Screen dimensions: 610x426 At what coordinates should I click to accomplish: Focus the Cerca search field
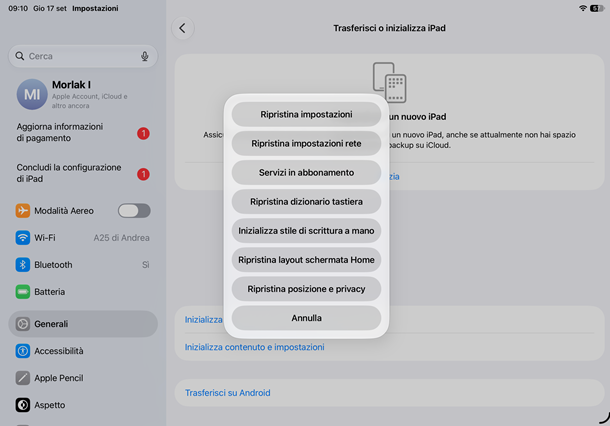83,56
